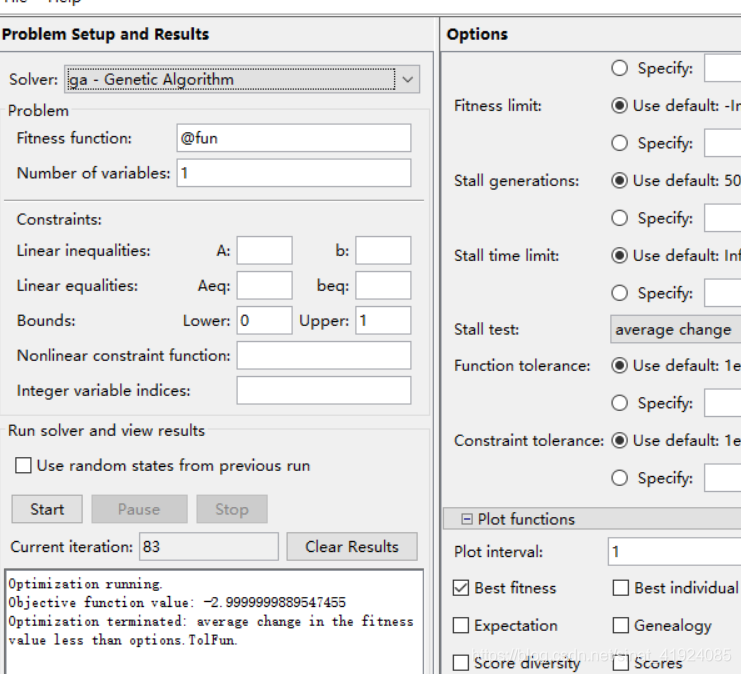This screenshot has height=674, width=741.
Task: Click the Current iteration field showing 83
Action: (x=209, y=547)
